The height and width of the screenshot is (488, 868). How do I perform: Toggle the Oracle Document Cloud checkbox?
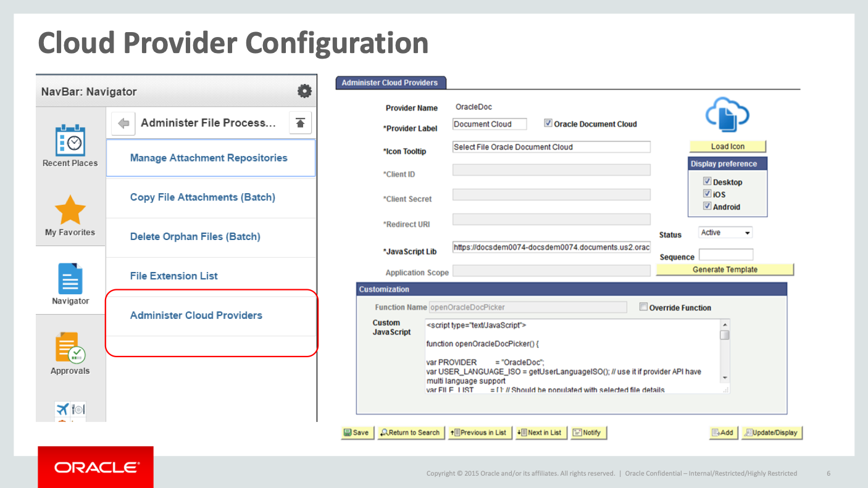point(548,123)
